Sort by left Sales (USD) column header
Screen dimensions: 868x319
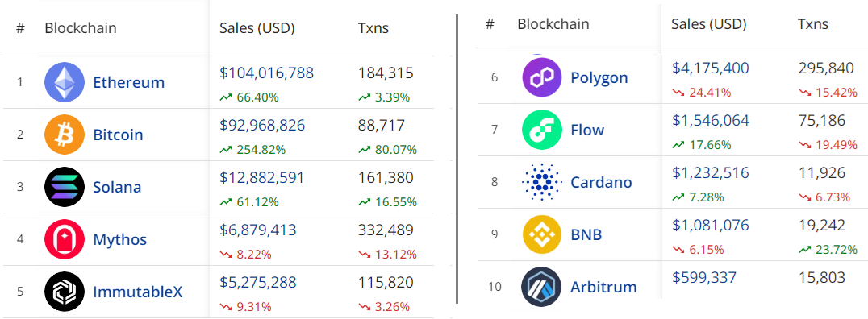257,28
